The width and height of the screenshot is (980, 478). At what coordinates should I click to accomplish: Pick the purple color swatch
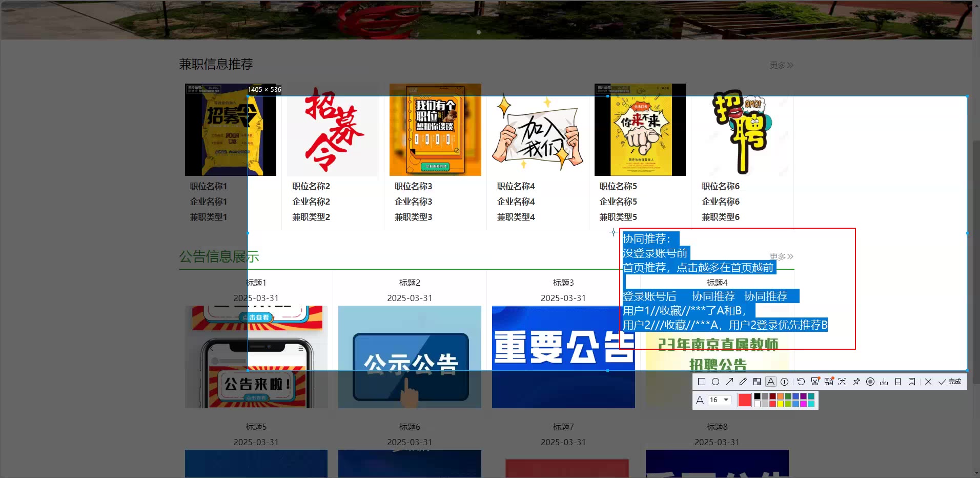coord(803,396)
